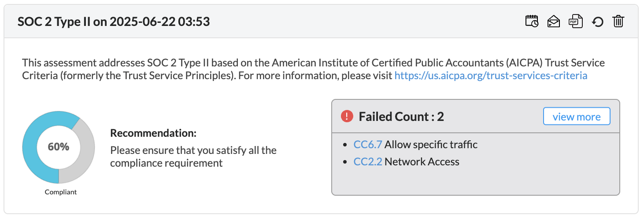Click the Failed Count heading text
This screenshot has height=219, width=644.
pyautogui.click(x=401, y=117)
